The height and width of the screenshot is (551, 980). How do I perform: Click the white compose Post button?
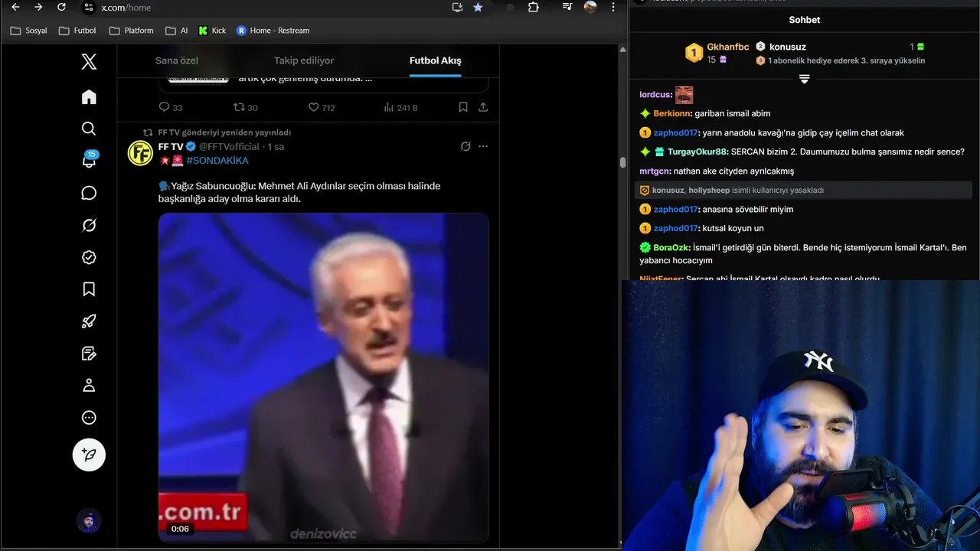(x=89, y=455)
